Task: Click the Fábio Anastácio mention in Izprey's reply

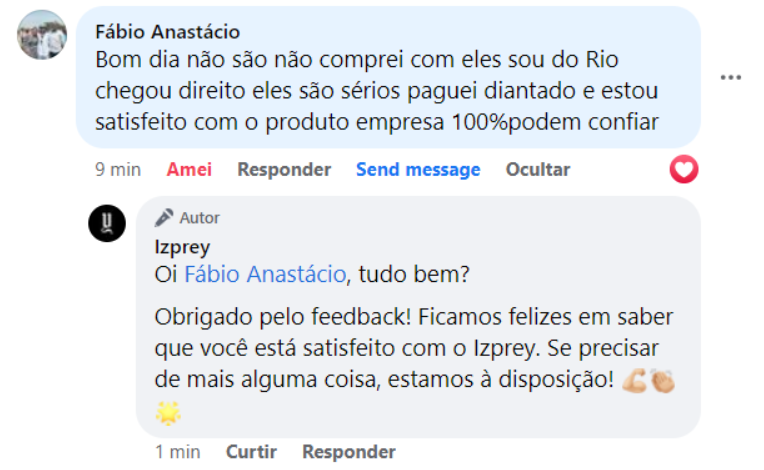Action: [264, 273]
